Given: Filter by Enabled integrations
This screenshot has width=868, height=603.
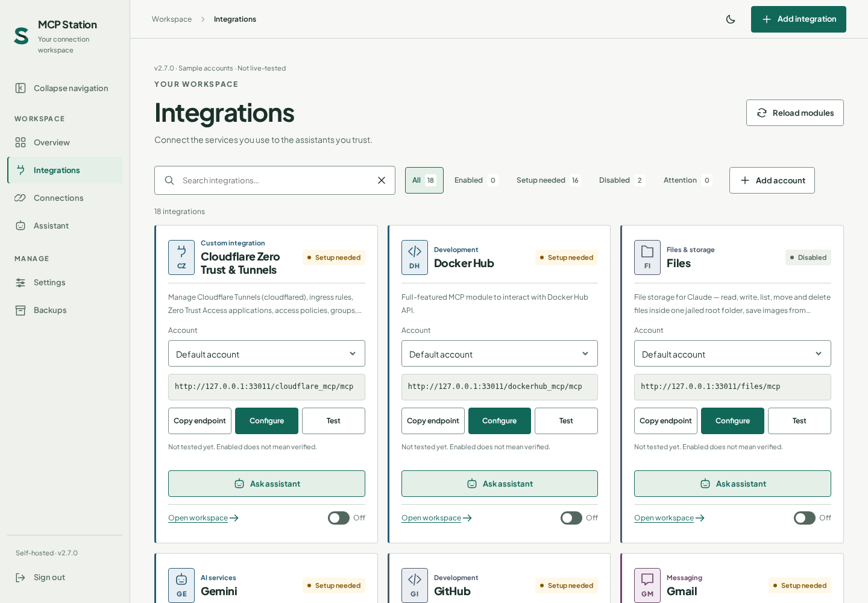Looking at the screenshot, I should click(x=476, y=180).
